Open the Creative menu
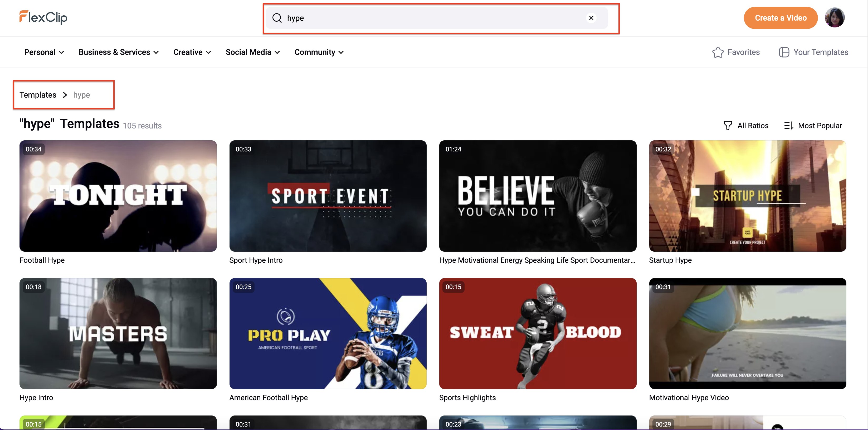The width and height of the screenshot is (868, 430). [x=192, y=52]
